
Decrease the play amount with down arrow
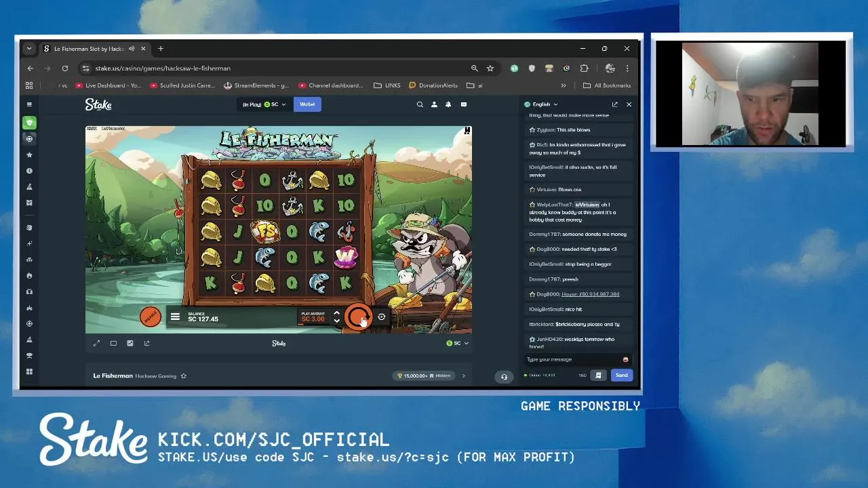click(x=336, y=321)
